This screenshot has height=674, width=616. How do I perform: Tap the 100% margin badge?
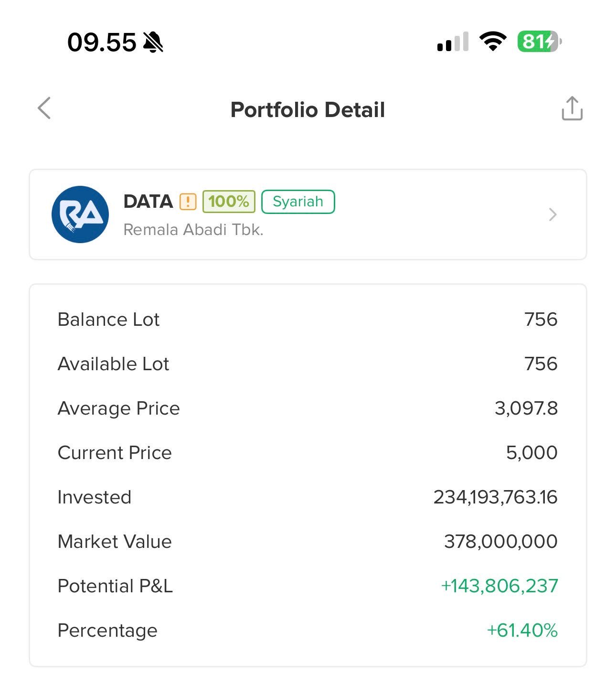[x=229, y=202]
